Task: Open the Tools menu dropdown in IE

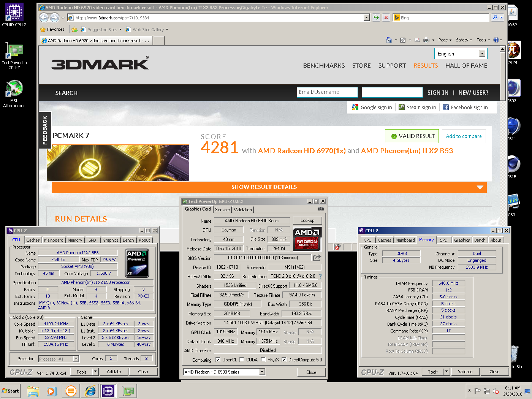Action: point(483,40)
